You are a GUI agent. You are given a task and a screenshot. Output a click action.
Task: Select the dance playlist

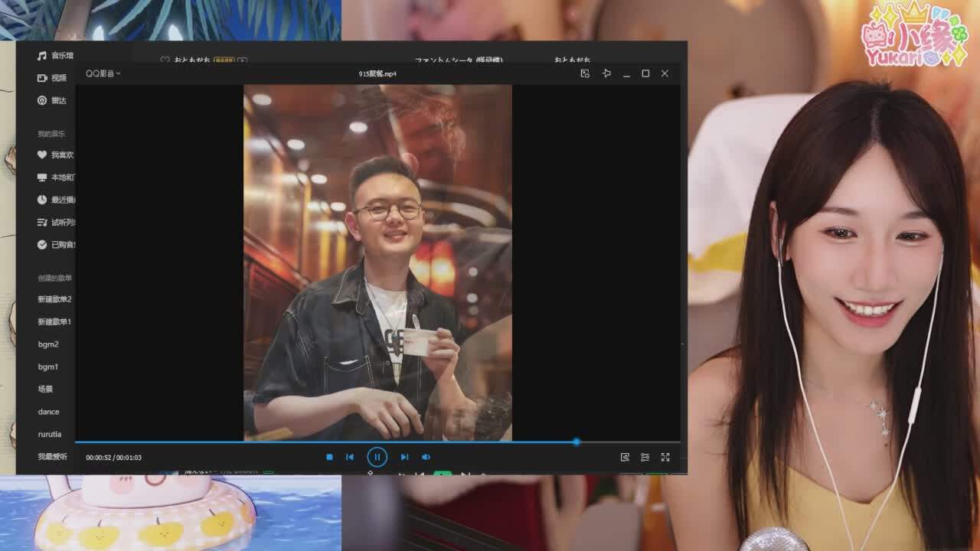point(48,412)
